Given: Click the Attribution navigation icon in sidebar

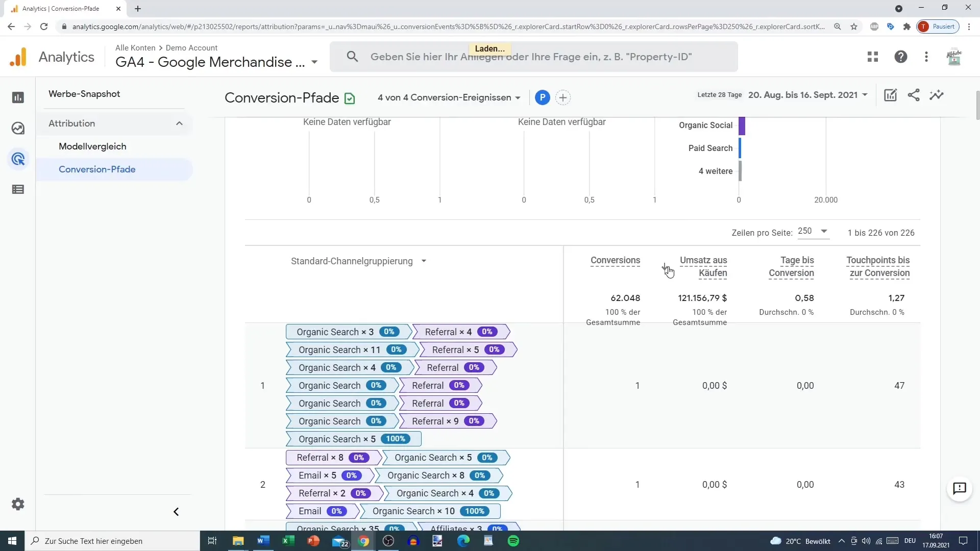Looking at the screenshot, I should pos(18,159).
